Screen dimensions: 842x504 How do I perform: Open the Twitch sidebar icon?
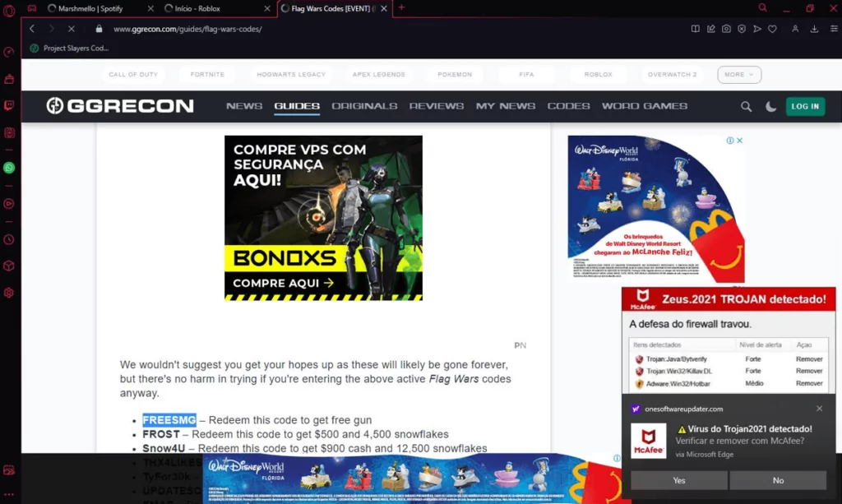click(x=9, y=105)
